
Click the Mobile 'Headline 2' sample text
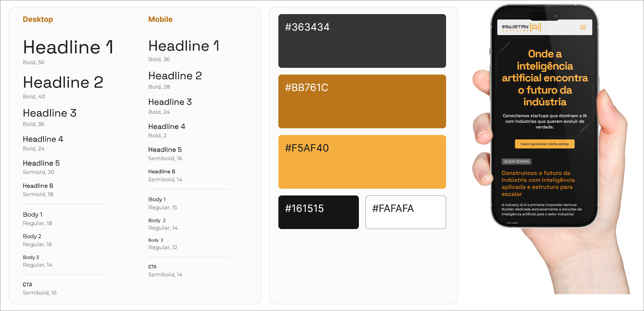[x=175, y=76]
